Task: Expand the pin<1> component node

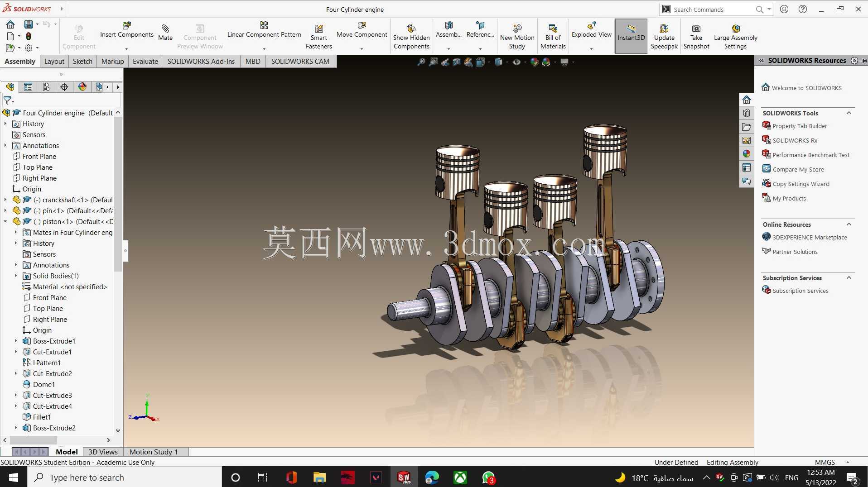Action: click(x=5, y=210)
